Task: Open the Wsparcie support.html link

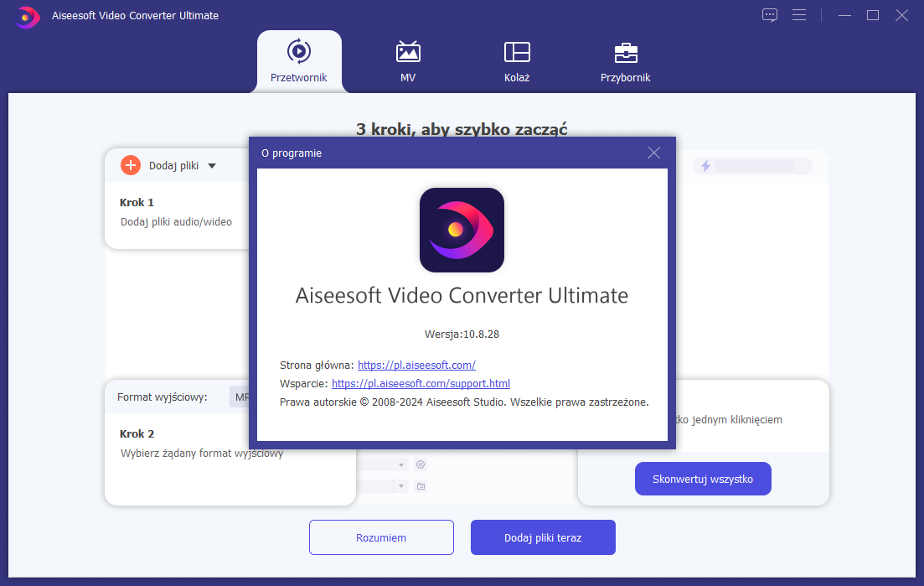Action: coord(421,384)
